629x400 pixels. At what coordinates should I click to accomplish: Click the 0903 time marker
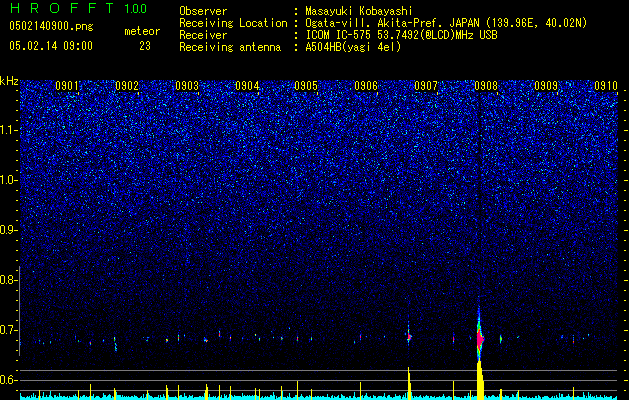click(x=187, y=86)
